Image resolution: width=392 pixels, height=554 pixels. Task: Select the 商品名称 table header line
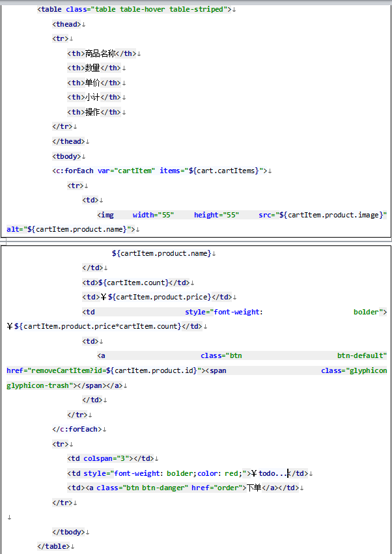pos(102,53)
